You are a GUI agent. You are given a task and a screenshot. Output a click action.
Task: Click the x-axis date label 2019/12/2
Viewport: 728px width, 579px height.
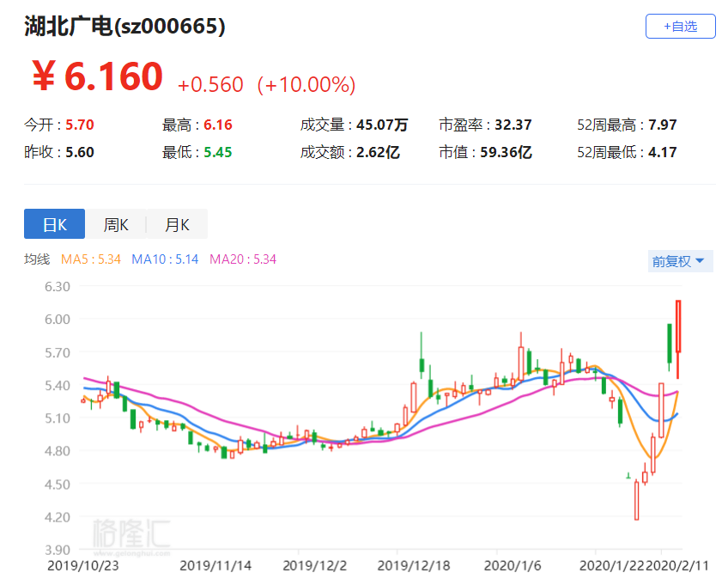tap(315, 565)
